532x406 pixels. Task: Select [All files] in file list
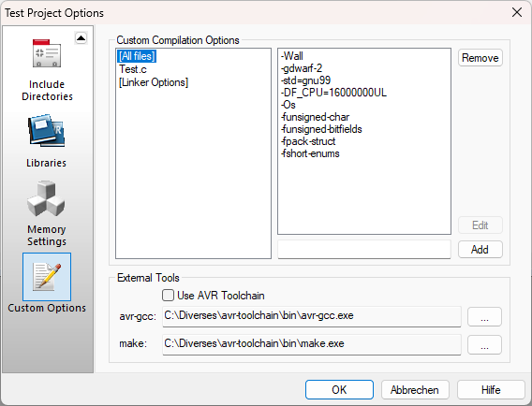click(137, 56)
